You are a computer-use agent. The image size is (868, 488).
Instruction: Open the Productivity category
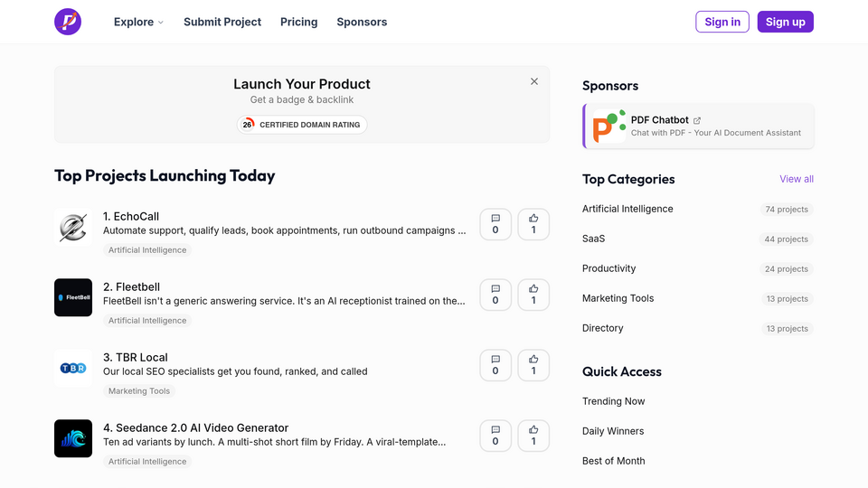(x=609, y=268)
